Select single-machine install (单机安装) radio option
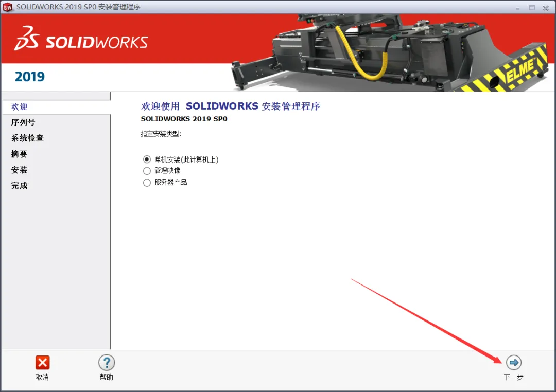Viewport: 556px width, 392px height. 147,159
